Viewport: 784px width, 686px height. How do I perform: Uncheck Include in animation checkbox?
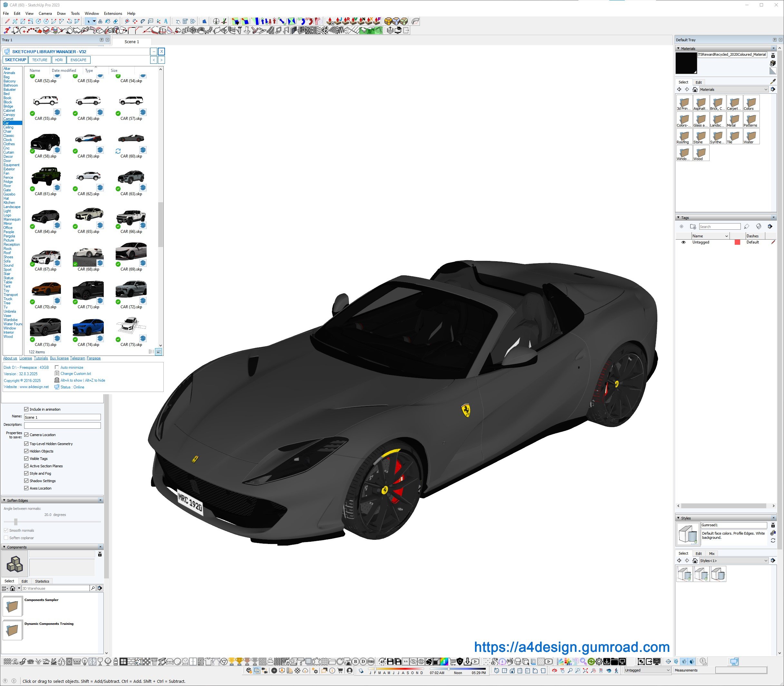pyautogui.click(x=26, y=409)
